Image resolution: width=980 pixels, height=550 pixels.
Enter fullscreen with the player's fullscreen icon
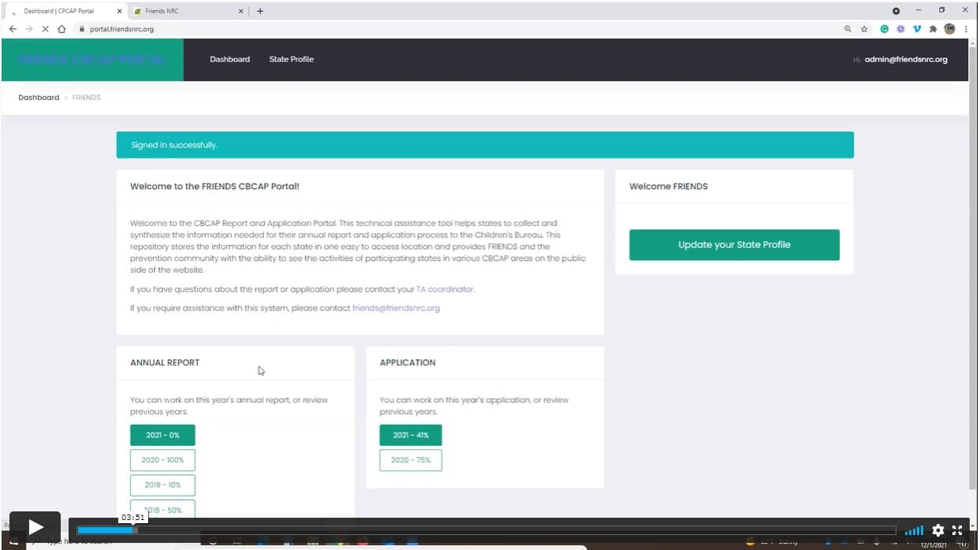[957, 530]
